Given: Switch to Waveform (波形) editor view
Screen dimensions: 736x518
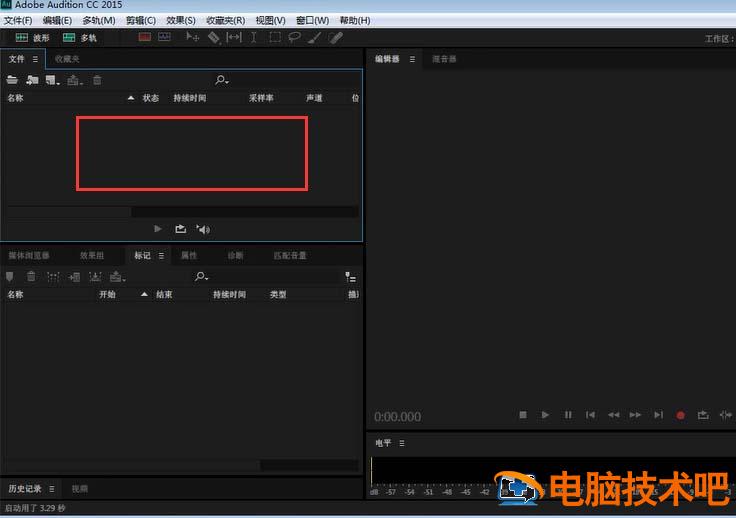Looking at the screenshot, I should (x=32, y=38).
